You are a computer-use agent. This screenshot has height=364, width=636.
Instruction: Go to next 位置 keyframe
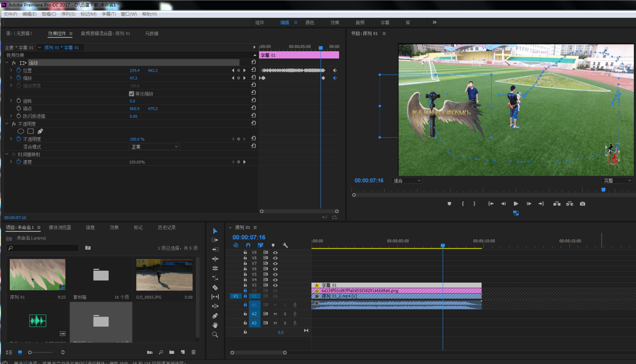coord(244,70)
